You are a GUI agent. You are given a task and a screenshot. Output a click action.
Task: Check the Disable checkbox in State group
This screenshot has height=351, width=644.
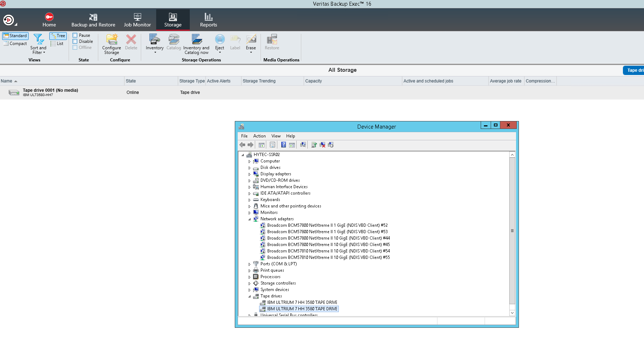point(75,41)
